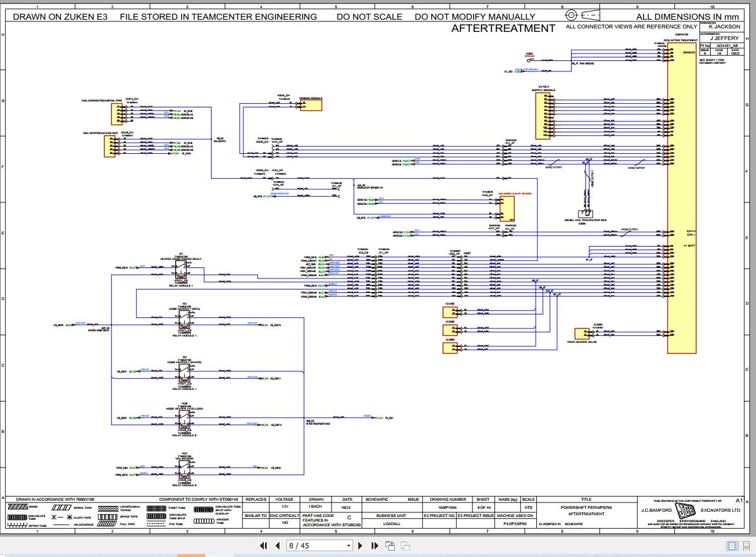Click the 12V voltage cell
This screenshot has height=557, width=756.
[285, 507]
